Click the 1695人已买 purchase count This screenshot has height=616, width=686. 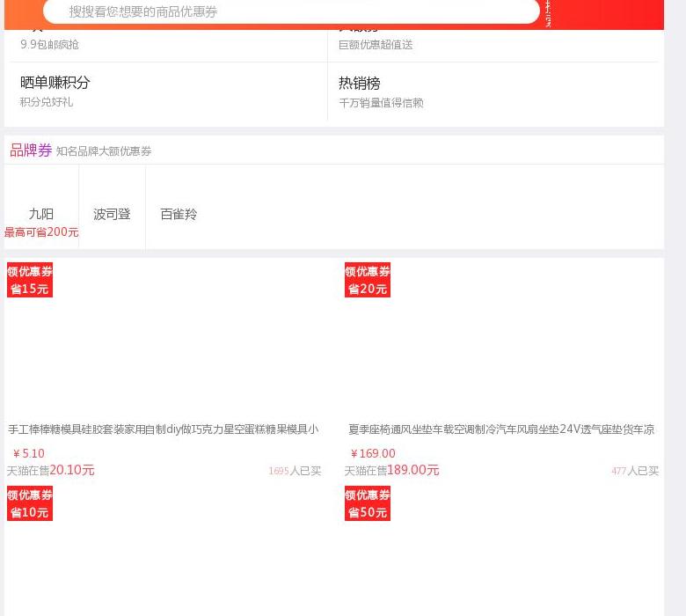pyautogui.click(x=295, y=471)
